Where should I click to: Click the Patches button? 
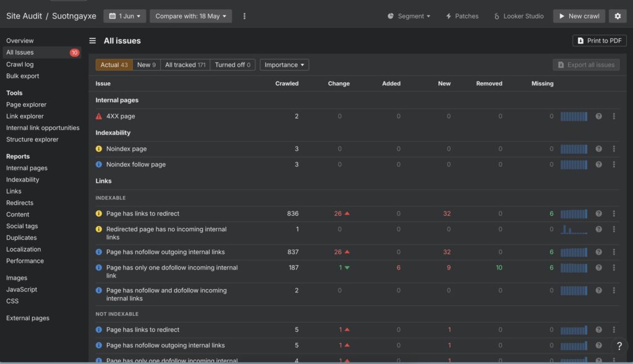pyautogui.click(x=462, y=16)
